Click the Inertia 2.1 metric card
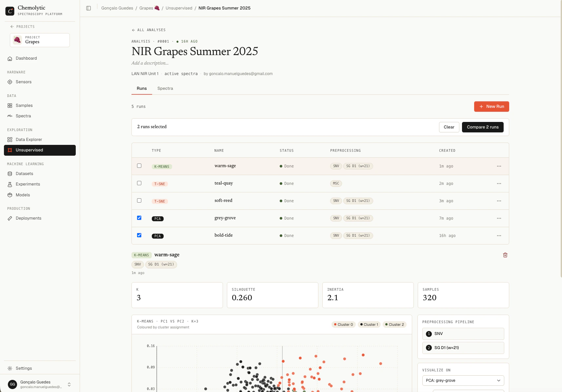Image resolution: width=562 pixels, height=392 pixels. click(x=368, y=295)
